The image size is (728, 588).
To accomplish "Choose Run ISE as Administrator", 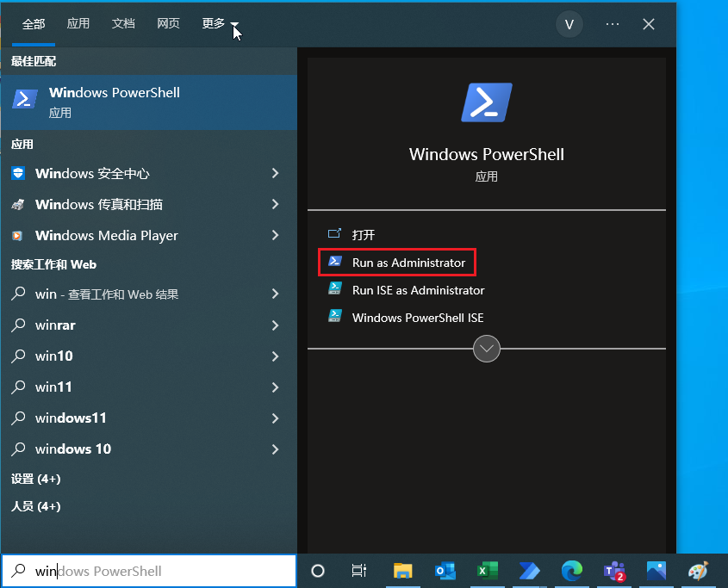I will pyautogui.click(x=419, y=290).
